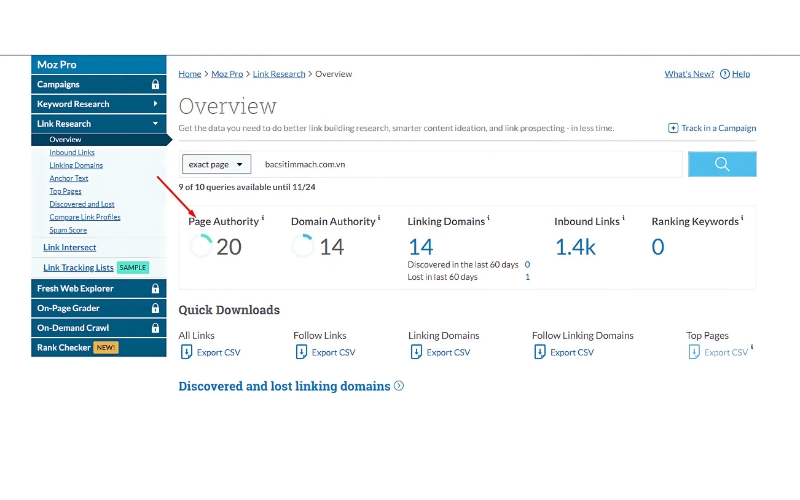Click the Page Authority info icon
The height and width of the screenshot is (500, 800).
(x=263, y=218)
